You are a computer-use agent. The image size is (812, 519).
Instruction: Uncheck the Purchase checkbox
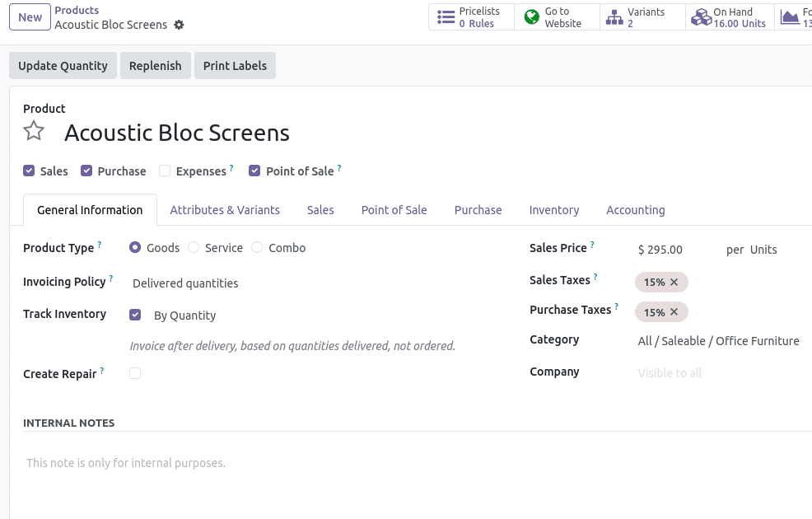86,171
